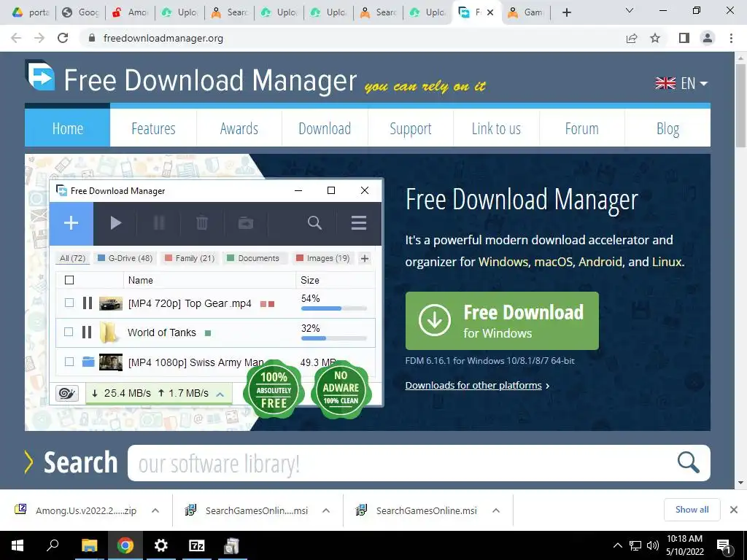Click the hamburger menu in FDM preview
The width and height of the screenshot is (747, 560).
click(359, 223)
